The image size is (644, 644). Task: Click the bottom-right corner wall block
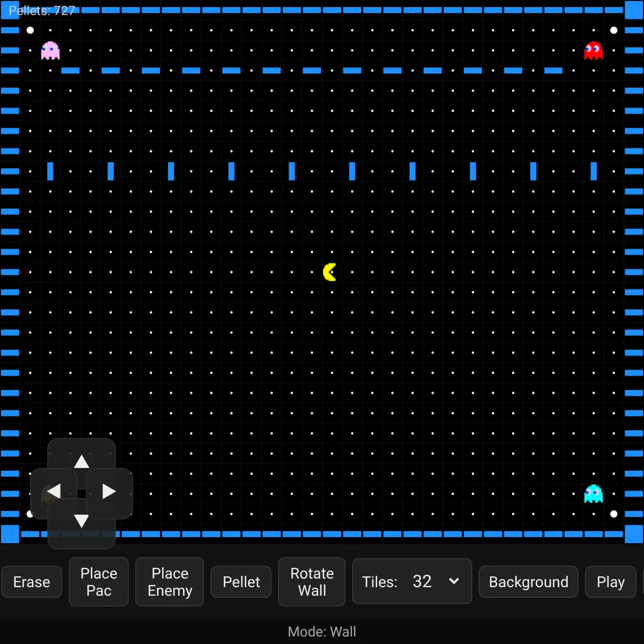(x=634, y=534)
